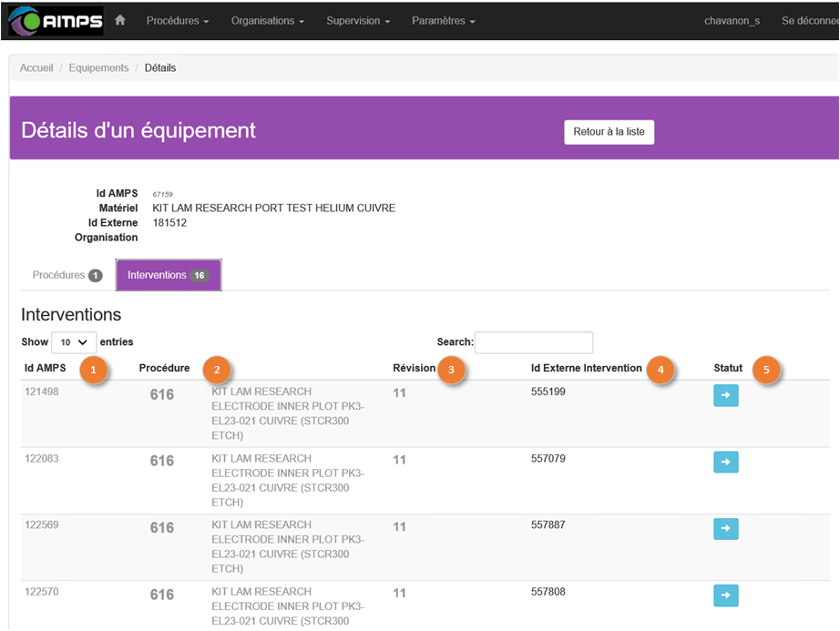Click Id AMPS value 67159
This screenshot has height=631, width=840.
tap(162, 194)
